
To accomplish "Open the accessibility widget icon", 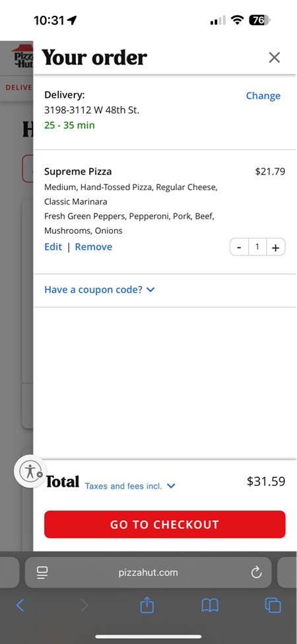I will (29, 471).
